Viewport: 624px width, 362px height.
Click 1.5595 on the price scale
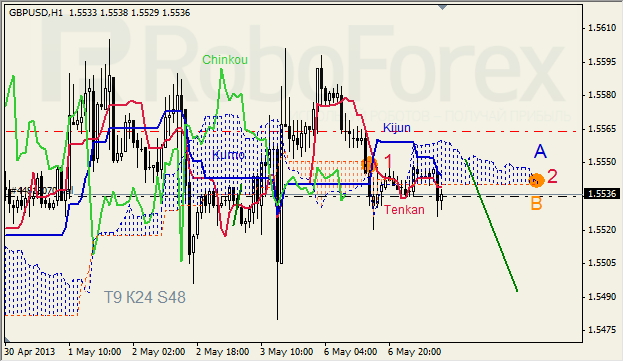click(x=602, y=62)
